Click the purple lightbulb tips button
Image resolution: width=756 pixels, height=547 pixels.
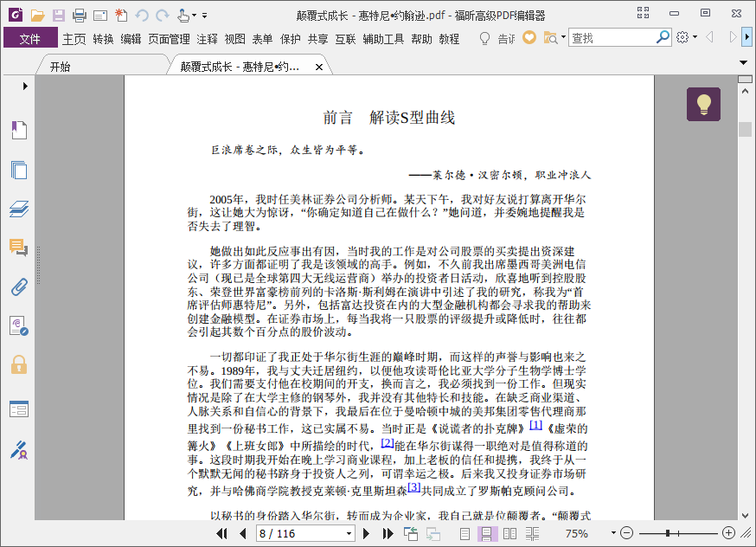(703, 104)
